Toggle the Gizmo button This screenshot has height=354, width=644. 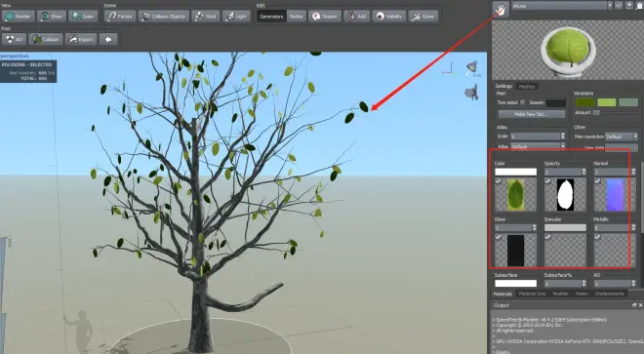click(423, 17)
